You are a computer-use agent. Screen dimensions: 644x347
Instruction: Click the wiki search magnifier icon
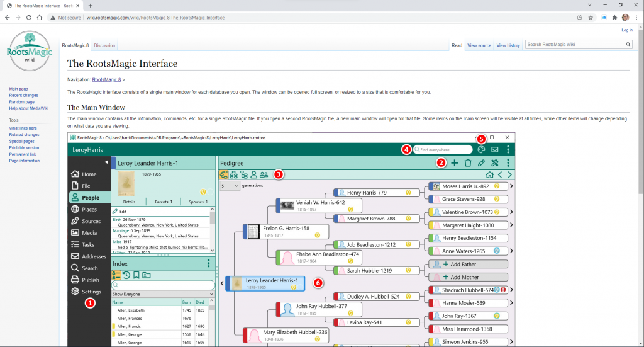coord(628,45)
